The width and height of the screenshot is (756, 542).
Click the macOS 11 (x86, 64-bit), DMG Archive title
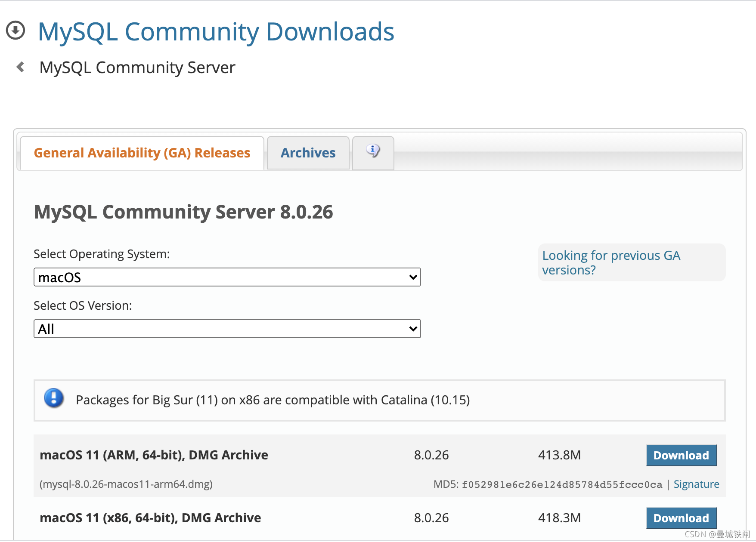click(x=150, y=518)
